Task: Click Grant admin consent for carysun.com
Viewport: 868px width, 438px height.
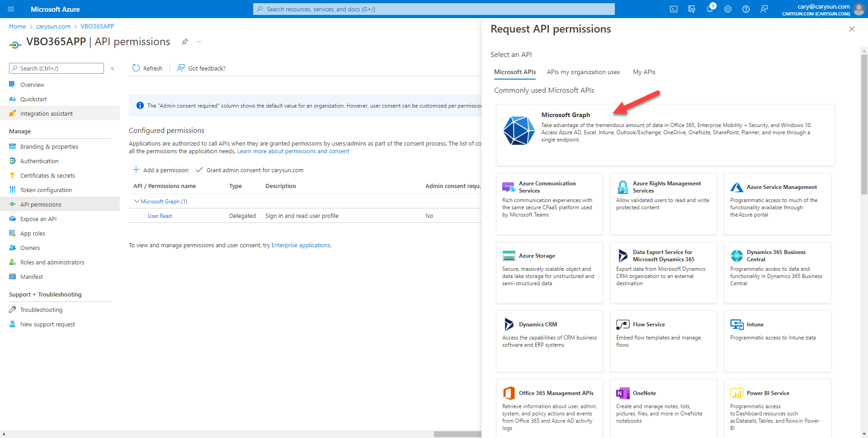Action: click(x=250, y=170)
